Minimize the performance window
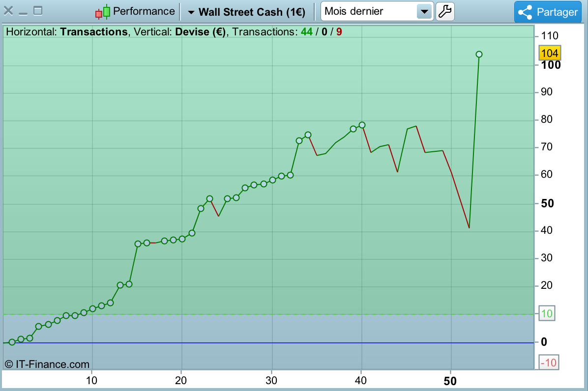This screenshot has height=391, width=588. pyautogui.click(x=23, y=13)
